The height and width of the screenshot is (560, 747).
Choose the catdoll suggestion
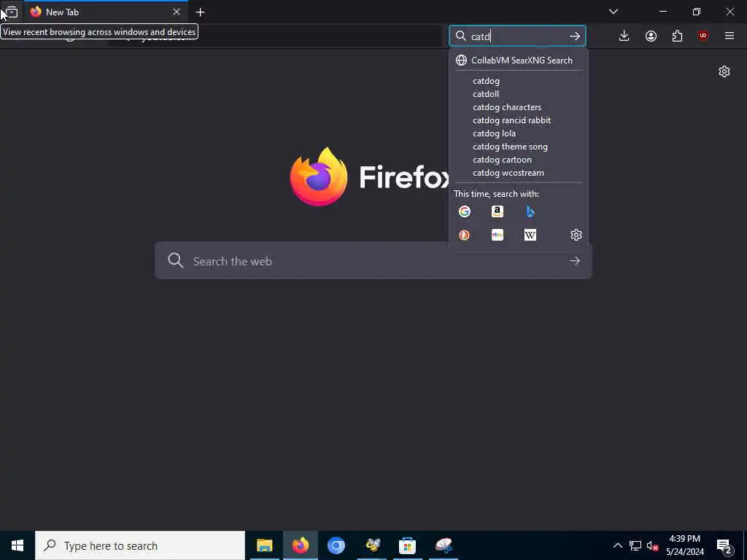pyautogui.click(x=519, y=94)
